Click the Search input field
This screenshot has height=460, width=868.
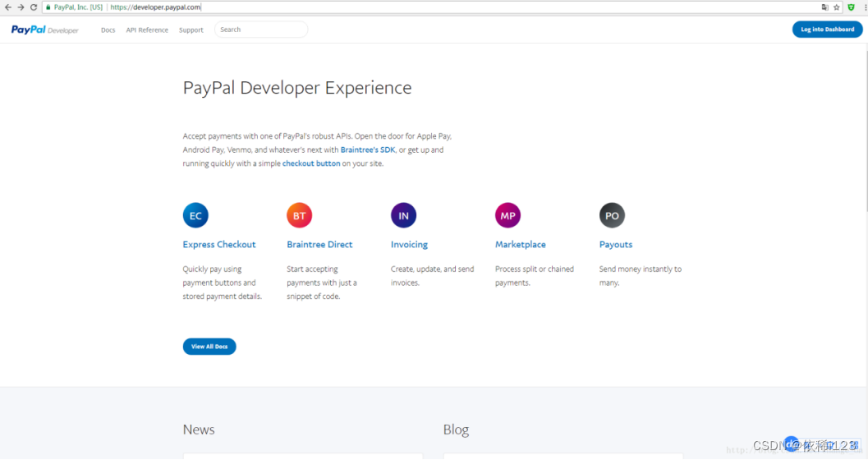pyautogui.click(x=261, y=30)
